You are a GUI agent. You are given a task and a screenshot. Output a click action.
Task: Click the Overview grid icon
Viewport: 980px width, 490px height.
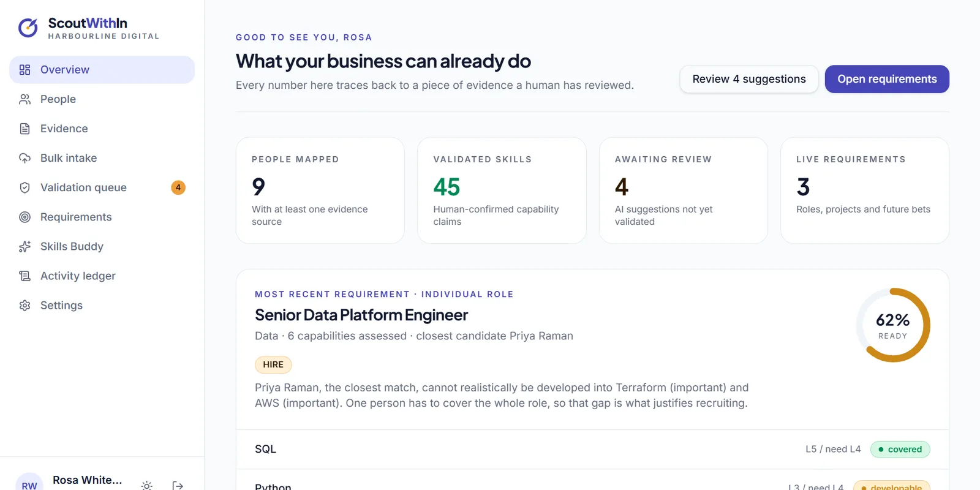(24, 70)
